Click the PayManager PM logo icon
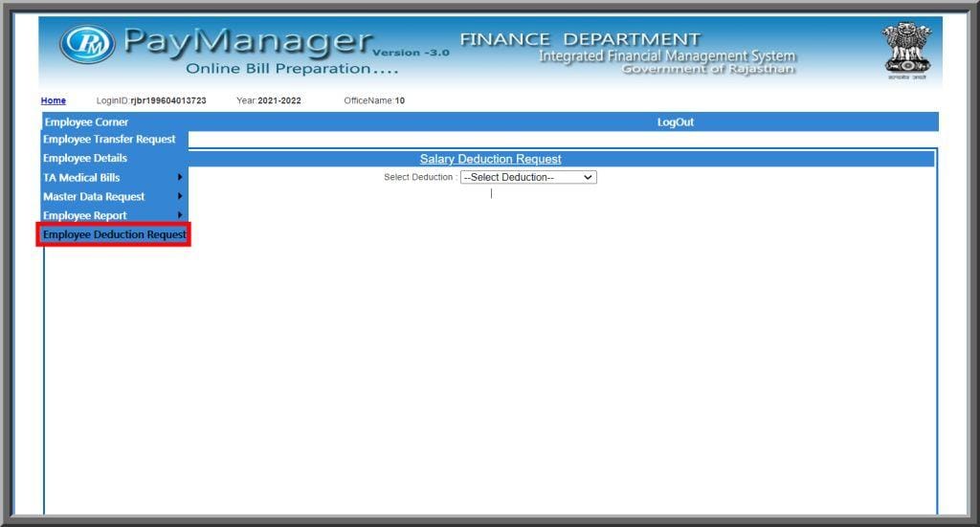The width and height of the screenshot is (980, 527). pos(87,44)
